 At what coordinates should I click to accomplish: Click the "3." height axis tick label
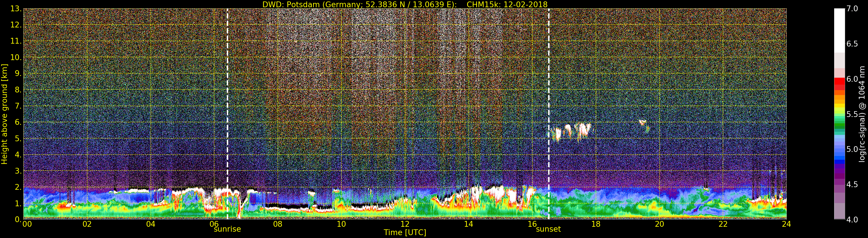click(x=18, y=171)
